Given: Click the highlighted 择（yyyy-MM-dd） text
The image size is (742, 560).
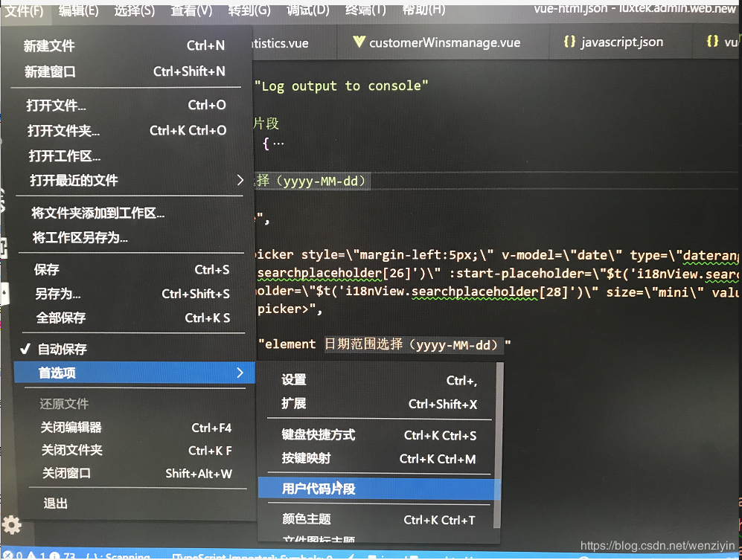Looking at the screenshot, I should (313, 181).
